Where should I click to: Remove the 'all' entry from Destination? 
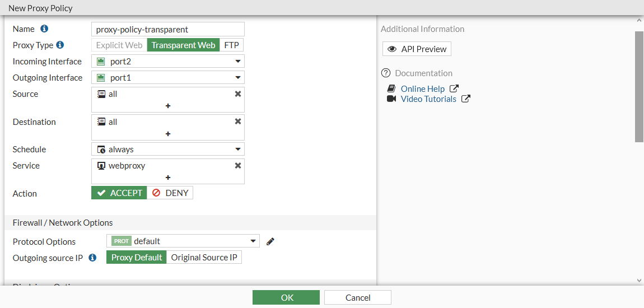238,122
